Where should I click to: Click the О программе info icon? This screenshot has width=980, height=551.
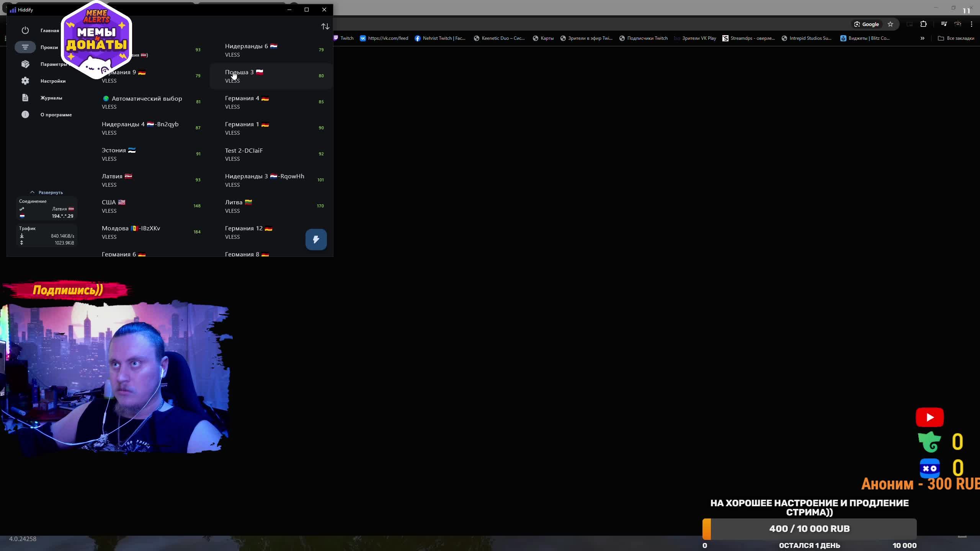[25, 114]
